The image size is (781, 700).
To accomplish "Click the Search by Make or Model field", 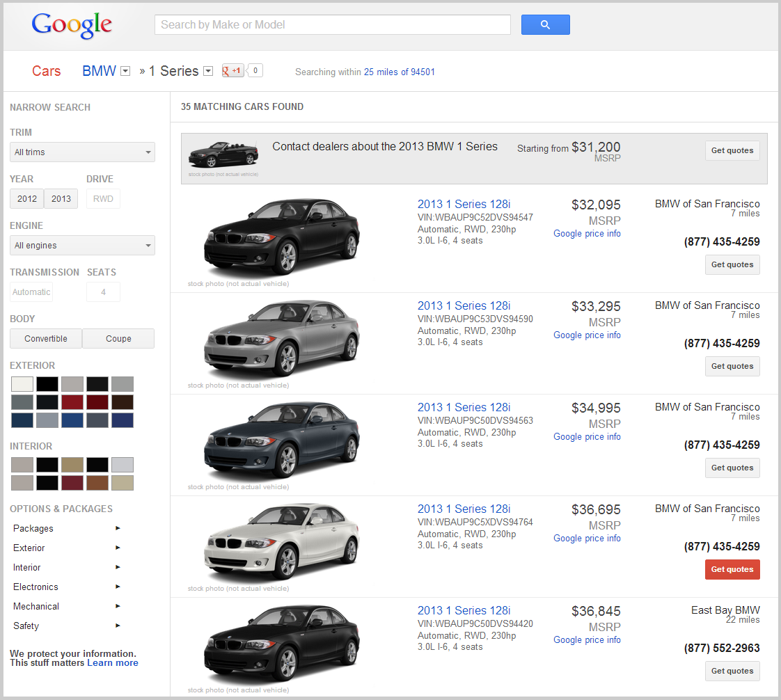I will pos(332,25).
